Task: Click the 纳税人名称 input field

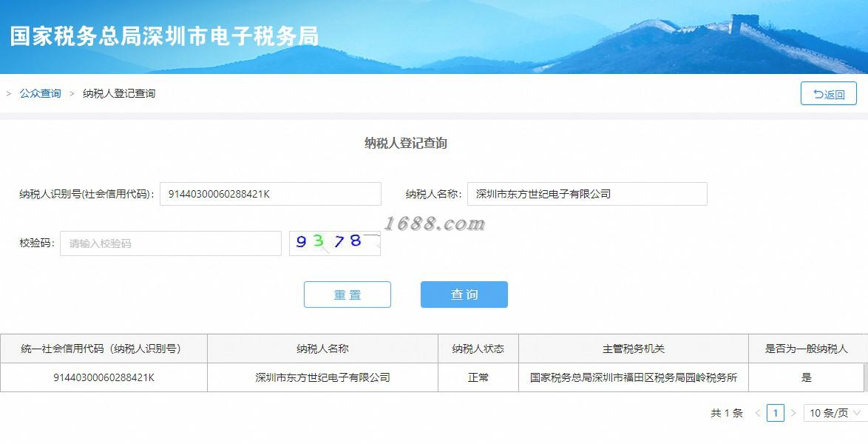Action: (x=587, y=194)
